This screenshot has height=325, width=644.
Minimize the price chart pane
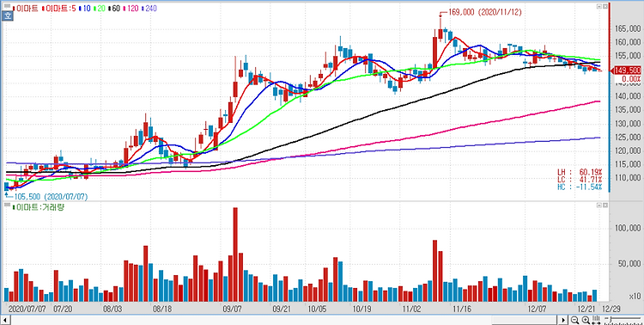(x=599, y=6)
